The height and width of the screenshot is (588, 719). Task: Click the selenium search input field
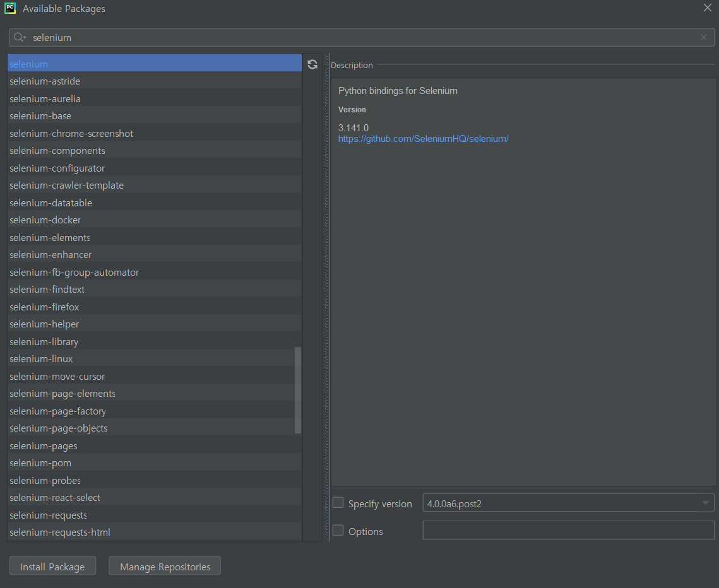[x=362, y=37]
